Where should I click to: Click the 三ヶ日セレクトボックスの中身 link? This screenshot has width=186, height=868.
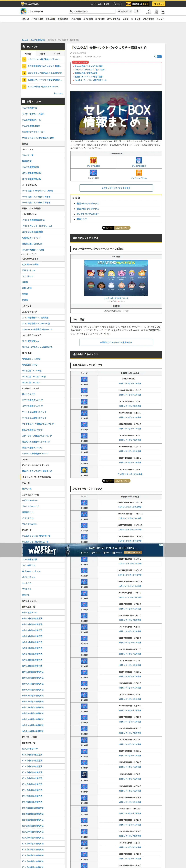[130, 474]
